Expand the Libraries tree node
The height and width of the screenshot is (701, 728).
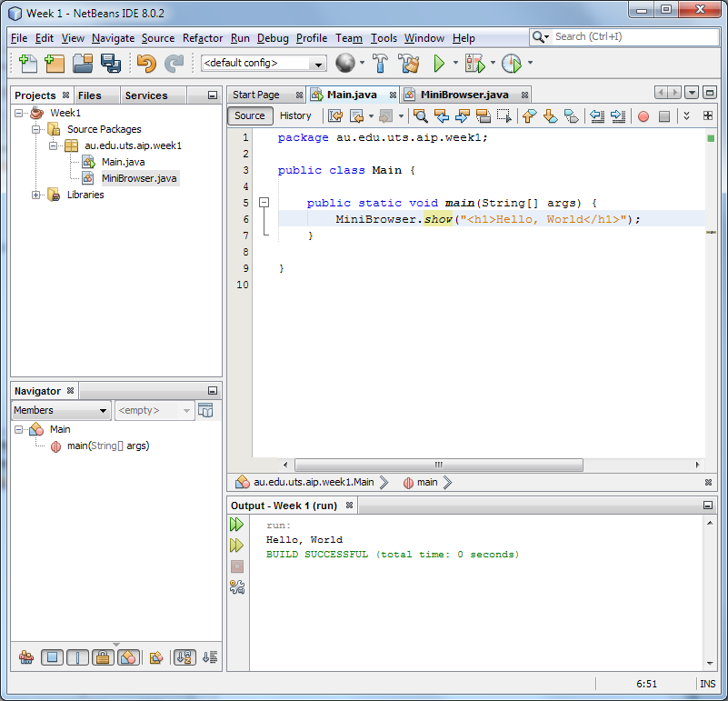[x=37, y=195]
